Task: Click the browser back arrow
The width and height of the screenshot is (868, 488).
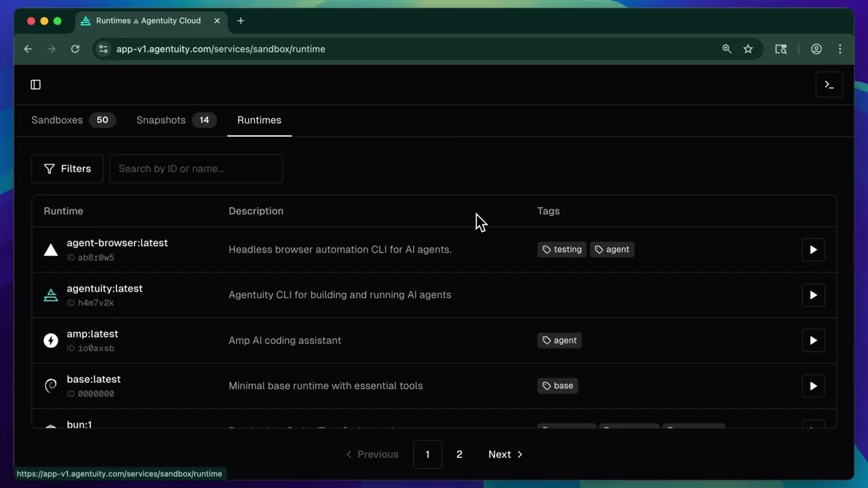Action: pyautogui.click(x=28, y=49)
